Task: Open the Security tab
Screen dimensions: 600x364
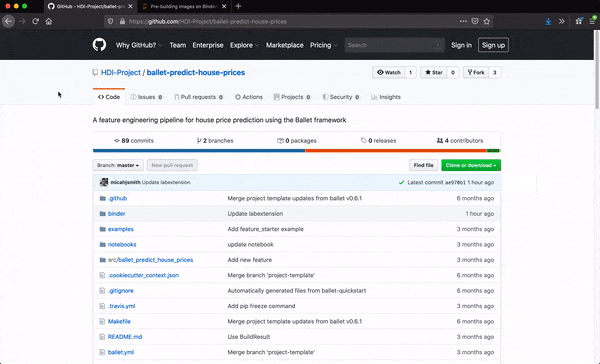Action: click(x=341, y=97)
